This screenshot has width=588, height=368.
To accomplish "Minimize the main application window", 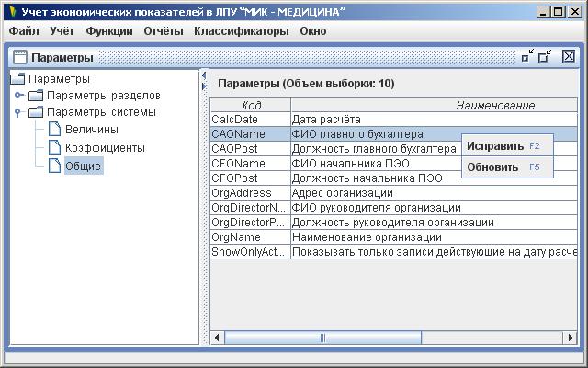I will (x=543, y=12).
